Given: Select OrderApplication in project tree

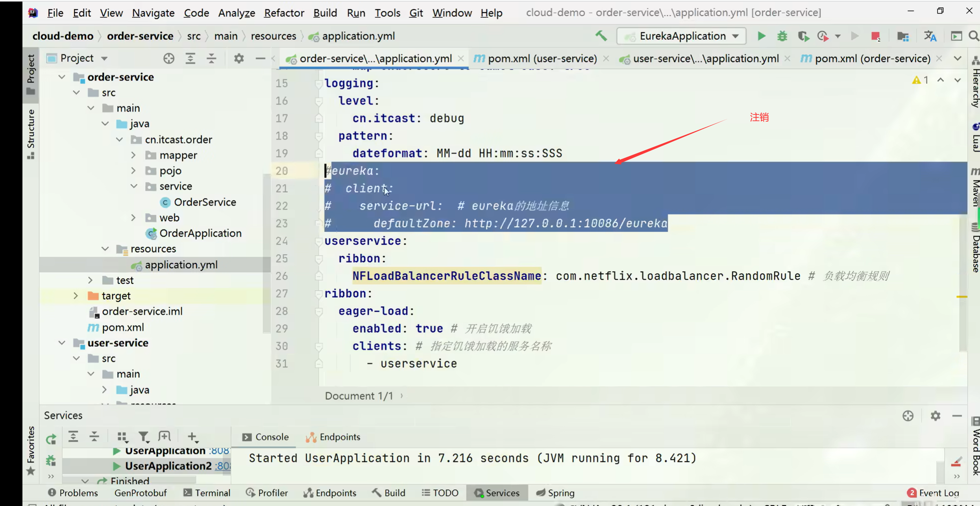Looking at the screenshot, I should coord(200,233).
